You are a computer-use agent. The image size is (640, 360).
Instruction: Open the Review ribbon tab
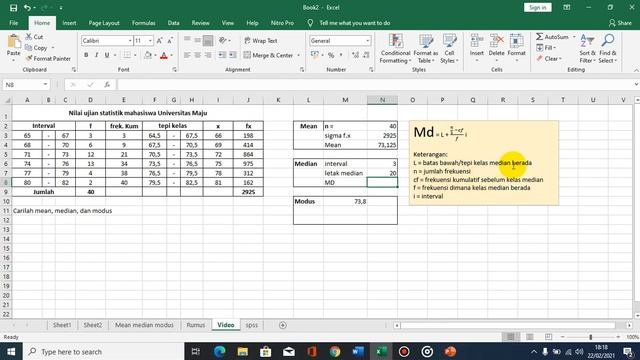pyautogui.click(x=200, y=23)
